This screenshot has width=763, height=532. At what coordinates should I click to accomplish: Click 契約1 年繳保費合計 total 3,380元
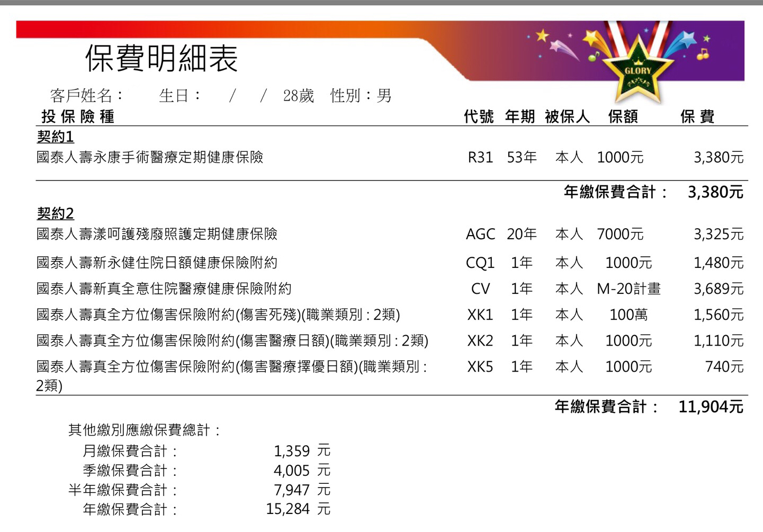[715, 192]
